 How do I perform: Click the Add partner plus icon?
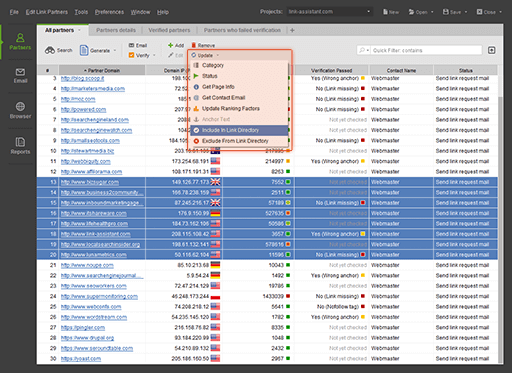click(x=170, y=45)
